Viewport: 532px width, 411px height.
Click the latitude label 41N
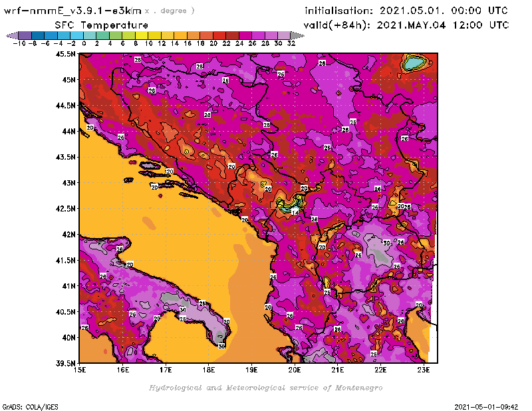pyautogui.click(x=69, y=286)
